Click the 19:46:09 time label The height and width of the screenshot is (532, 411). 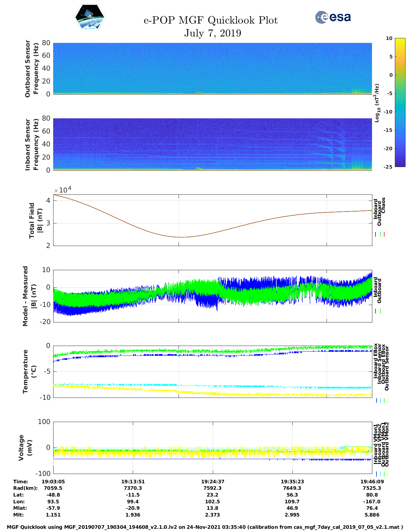[x=372, y=481]
